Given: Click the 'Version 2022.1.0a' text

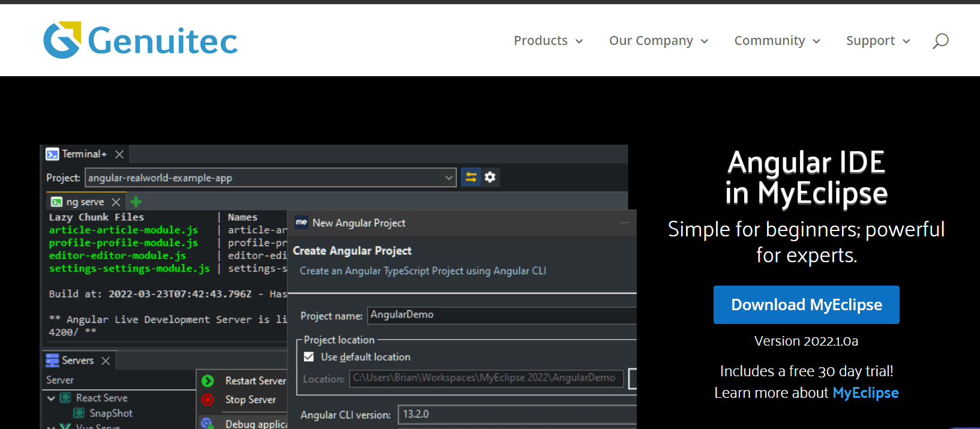Looking at the screenshot, I should (x=807, y=341).
